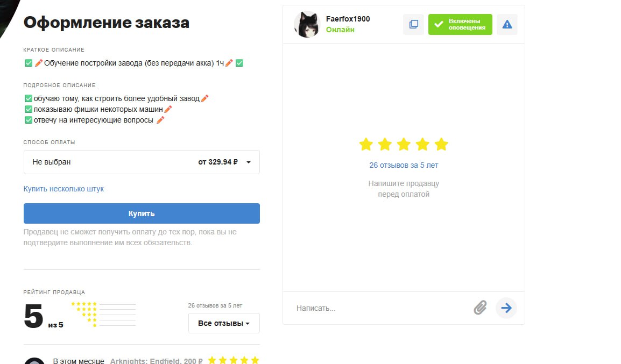Toggle the green notifications enabled button
This screenshot has height=364, width=621.
(x=460, y=24)
